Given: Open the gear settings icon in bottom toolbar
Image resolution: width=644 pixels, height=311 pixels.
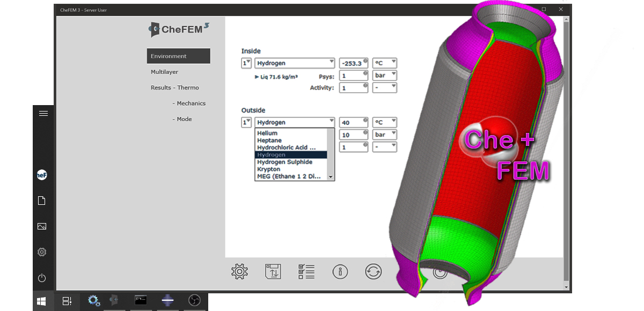Looking at the screenshot, I should (239, 271).
